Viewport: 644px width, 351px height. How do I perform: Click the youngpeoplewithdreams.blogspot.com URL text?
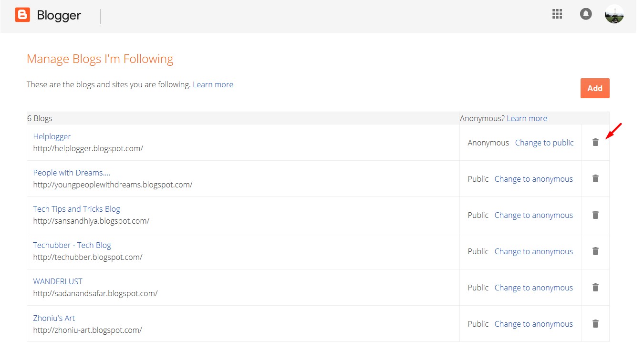coord(113,185)
